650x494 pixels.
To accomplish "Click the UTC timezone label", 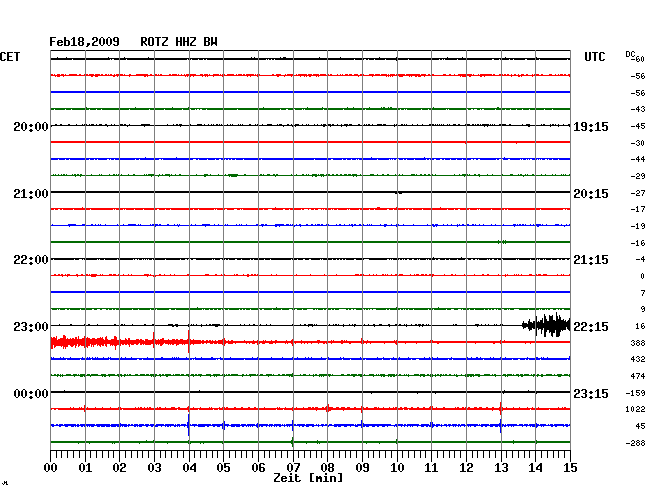I will pyautogui.click(x=594, y=57).
